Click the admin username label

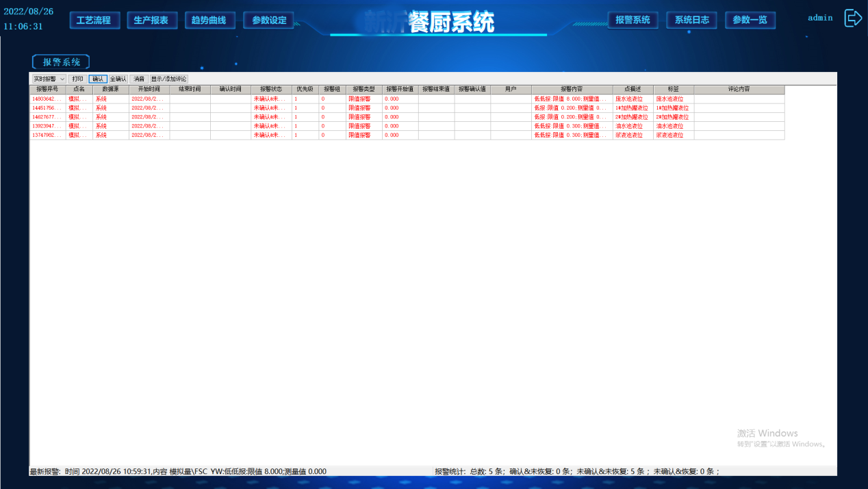(820, 18)
